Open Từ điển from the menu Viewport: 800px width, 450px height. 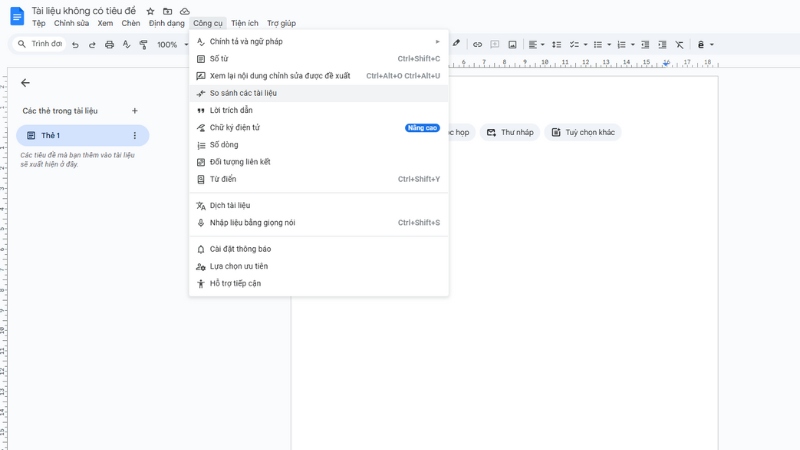[x=319, y=179]
